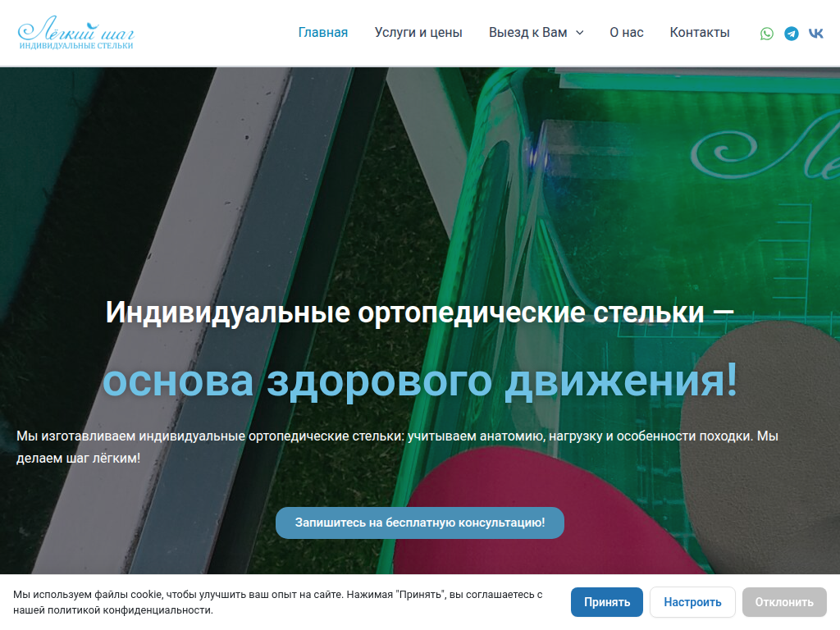Click the heading Индивидуальные ортопедические стельки
This screenshot has width=840, height=630.
pyautogui.click(x=420, y=313)
